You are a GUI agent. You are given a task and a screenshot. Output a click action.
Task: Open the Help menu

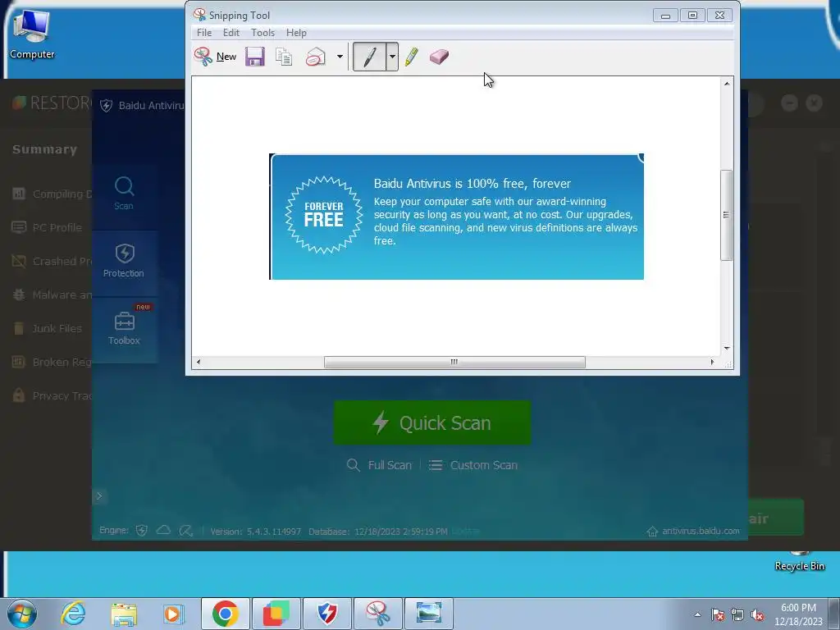pos(296,33)
